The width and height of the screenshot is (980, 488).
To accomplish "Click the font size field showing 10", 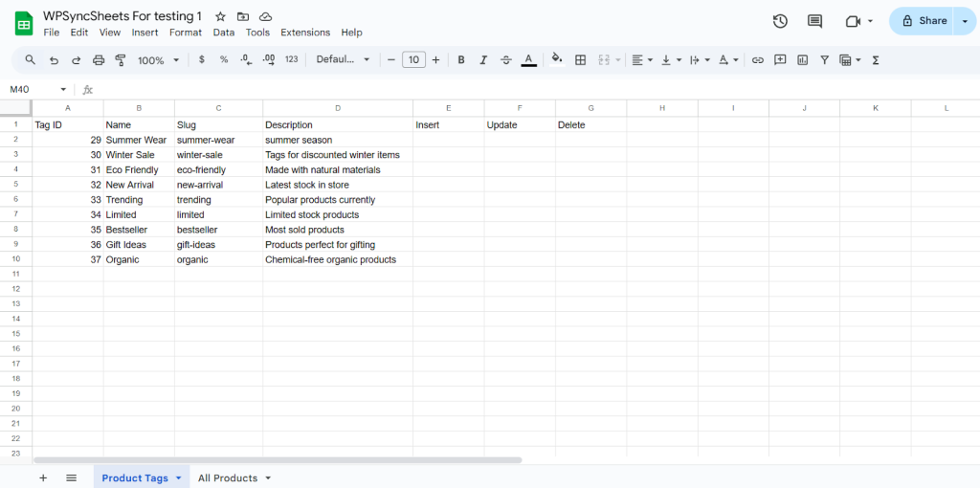I will coord(413,60).
